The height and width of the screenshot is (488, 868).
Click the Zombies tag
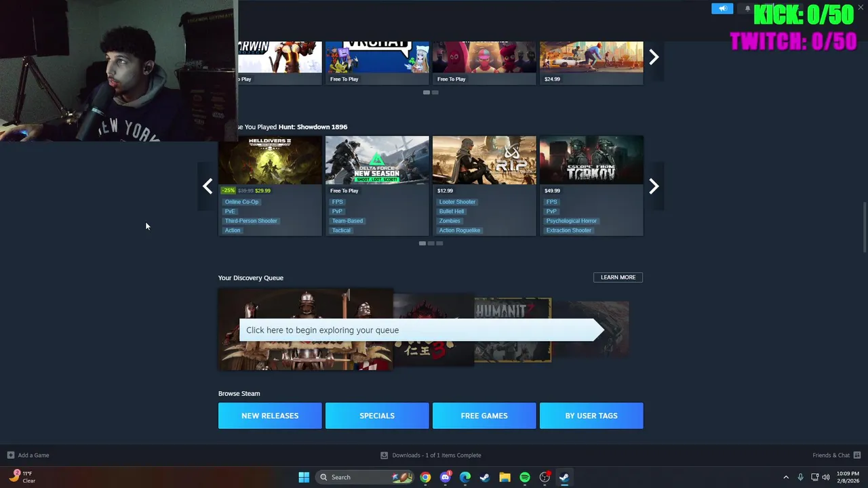[450, 221]
